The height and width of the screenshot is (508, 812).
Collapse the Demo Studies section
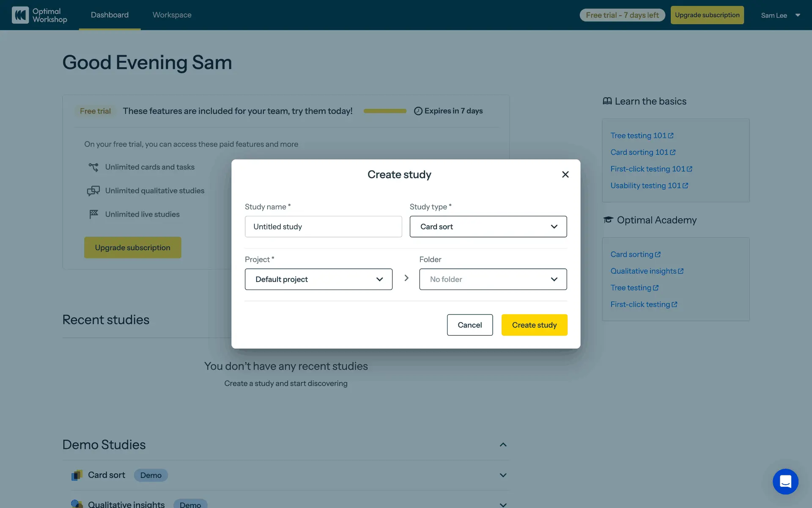tap(503, 444)
